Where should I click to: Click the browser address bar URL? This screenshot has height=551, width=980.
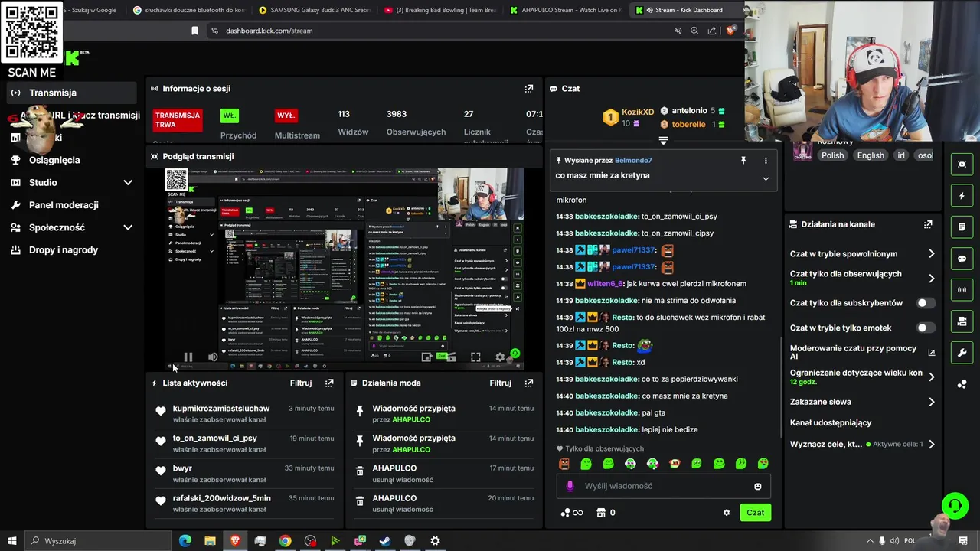(x=269, y=31)
